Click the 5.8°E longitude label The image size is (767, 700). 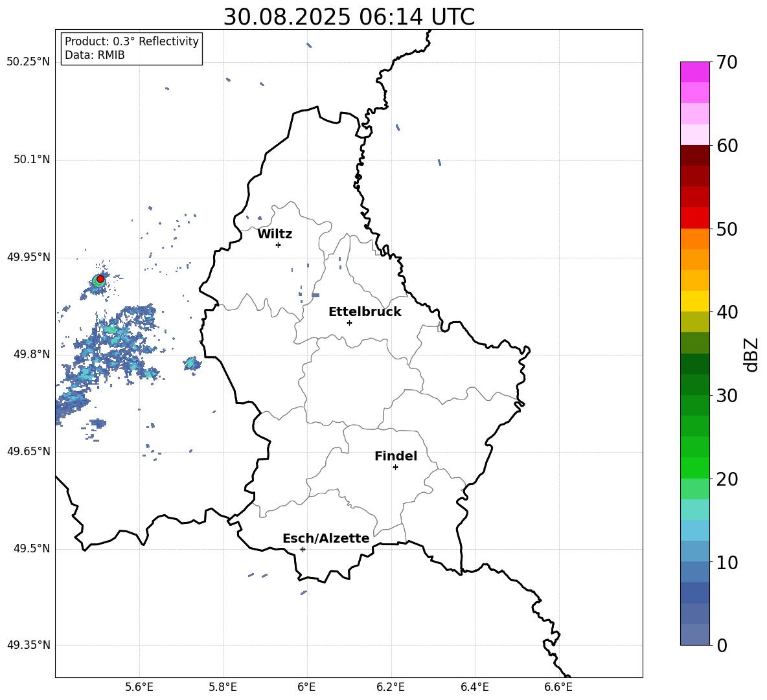(223, 687)
